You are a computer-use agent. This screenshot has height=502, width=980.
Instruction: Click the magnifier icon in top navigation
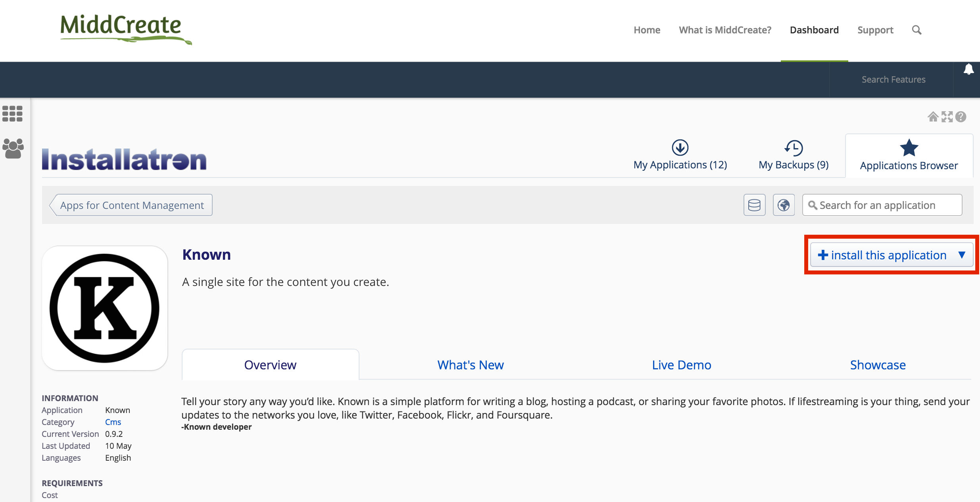coord(917,30)
